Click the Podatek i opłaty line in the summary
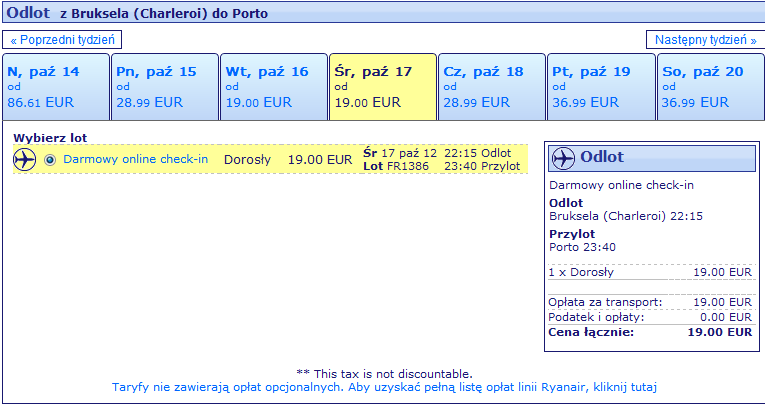The image size is (765, 404). [650, 318]
